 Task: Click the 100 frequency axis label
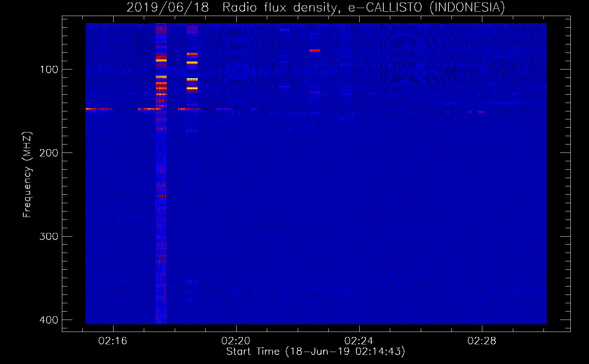point(49,70)
